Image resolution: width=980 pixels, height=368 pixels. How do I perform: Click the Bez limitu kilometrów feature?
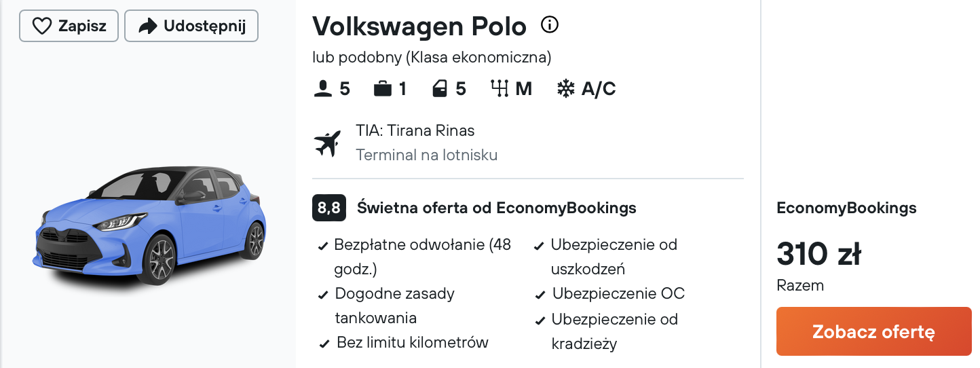tap(404, 342)
